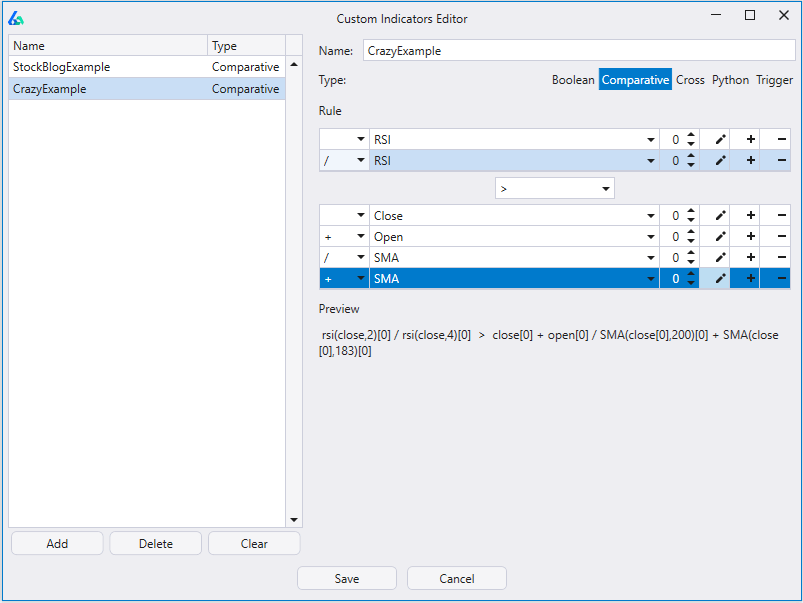Remove the second RSI row
Viewport: 803px width, 603px height.
(781, 161)
